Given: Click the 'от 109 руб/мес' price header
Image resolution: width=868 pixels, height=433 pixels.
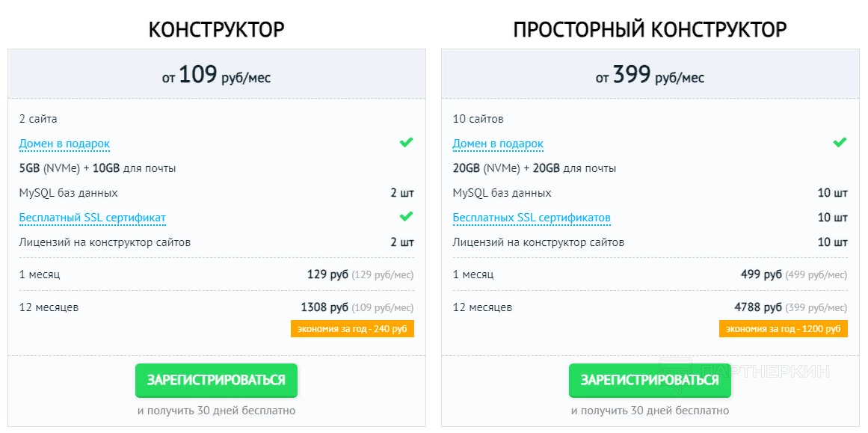Looking at the screenshot, I should [x=216, y=76].
